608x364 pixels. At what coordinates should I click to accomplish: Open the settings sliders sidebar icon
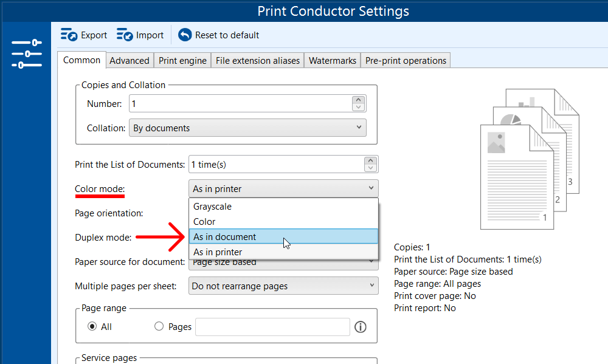pyautogui.click(x=26, y=53)
